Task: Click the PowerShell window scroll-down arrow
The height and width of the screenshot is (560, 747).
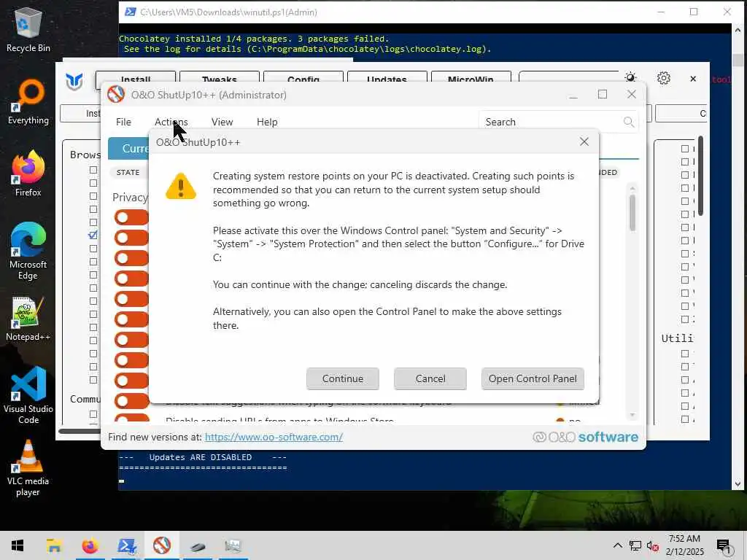Action: (x=738, y=484)
